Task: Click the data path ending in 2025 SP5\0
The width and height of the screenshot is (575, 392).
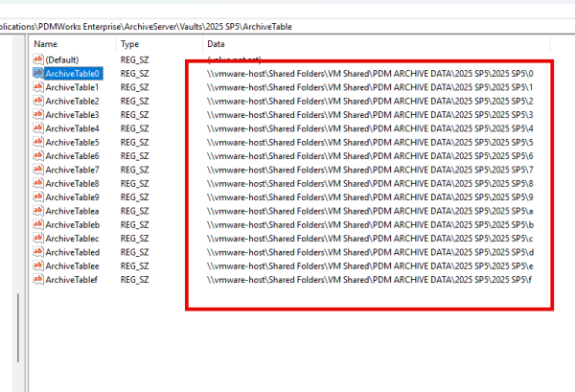Action: pyautogui.click(x=370, y=74)
